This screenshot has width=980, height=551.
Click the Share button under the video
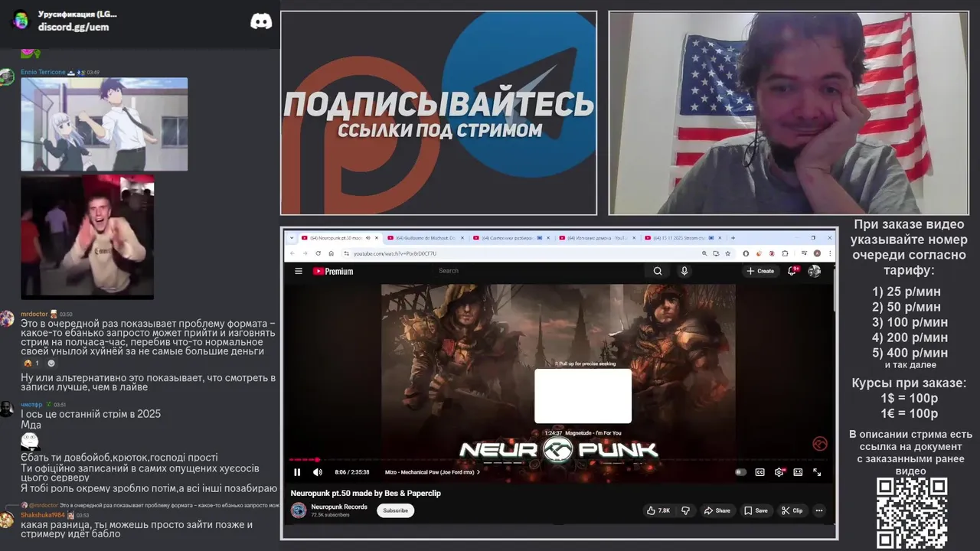(717, 510)
